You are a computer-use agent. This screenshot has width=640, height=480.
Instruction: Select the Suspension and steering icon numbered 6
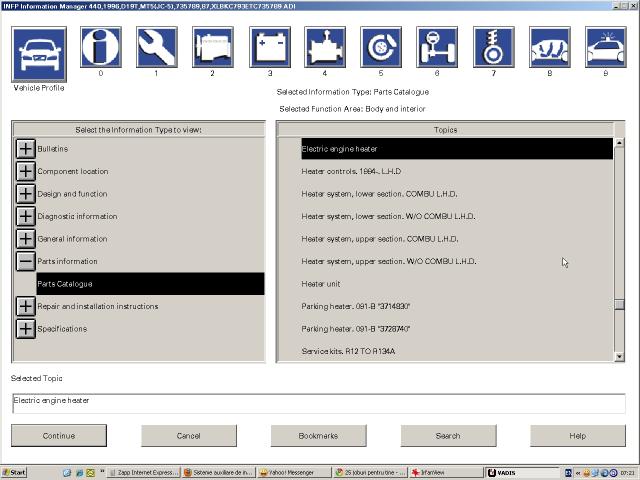click(x=437, y=47)
